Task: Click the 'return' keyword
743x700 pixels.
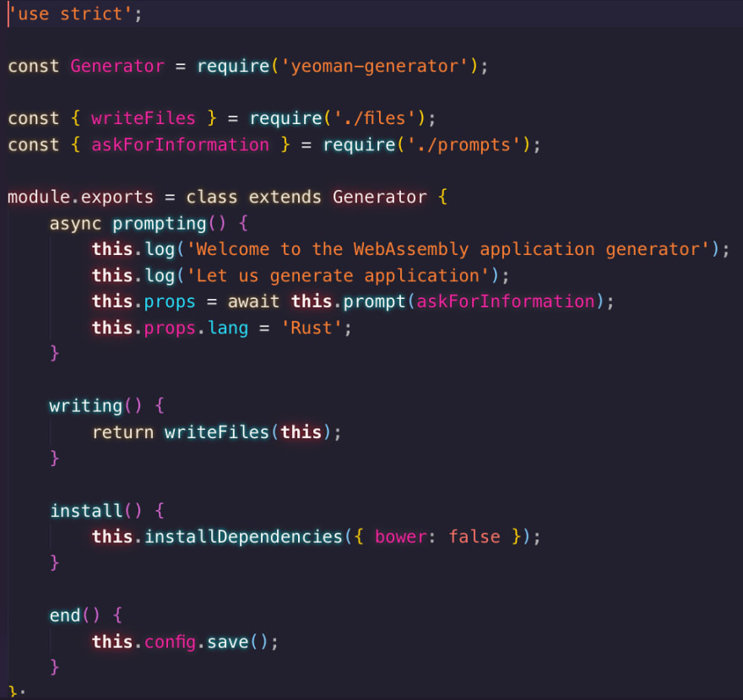Action: click(122, 432)
